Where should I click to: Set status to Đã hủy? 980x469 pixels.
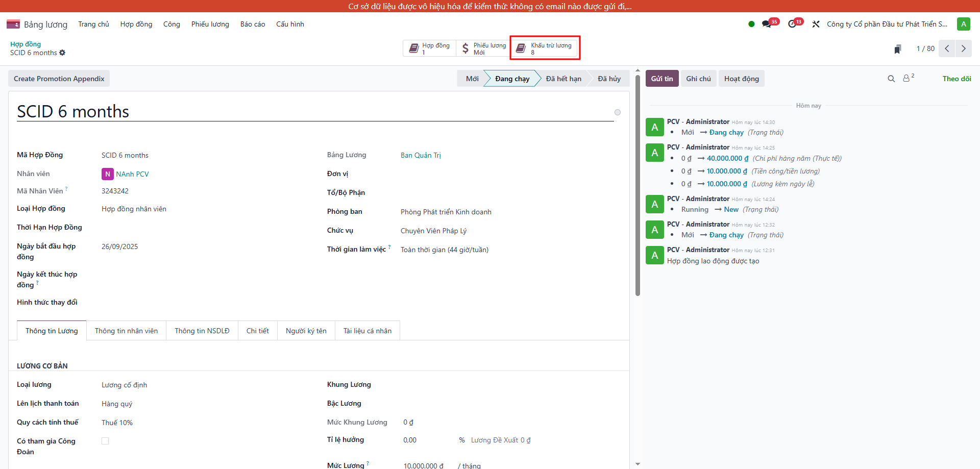pyautogui.click(x=609, y=79)
